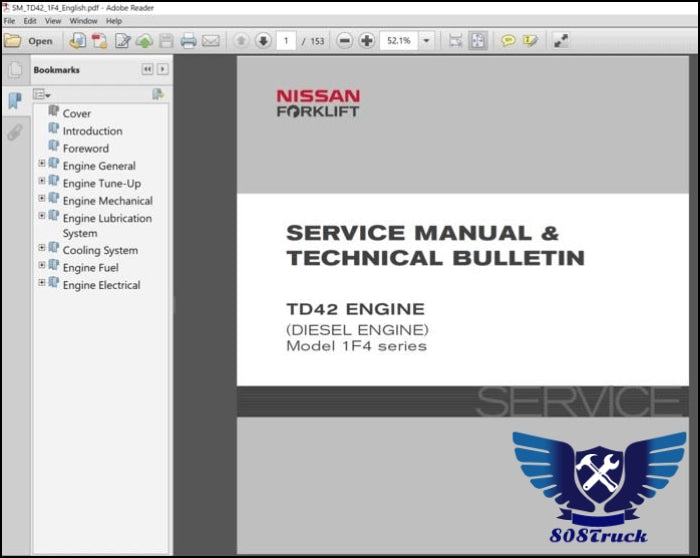Open the Window menu
Viewport: 700px width, 558px height.
pyautogui.click(x=84, y=20)
